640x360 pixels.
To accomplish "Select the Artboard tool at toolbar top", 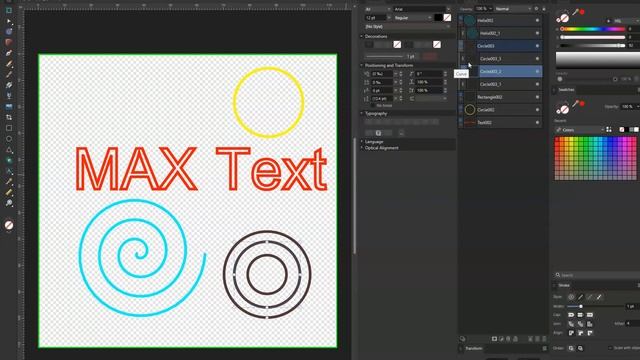I will pos(9,10).
